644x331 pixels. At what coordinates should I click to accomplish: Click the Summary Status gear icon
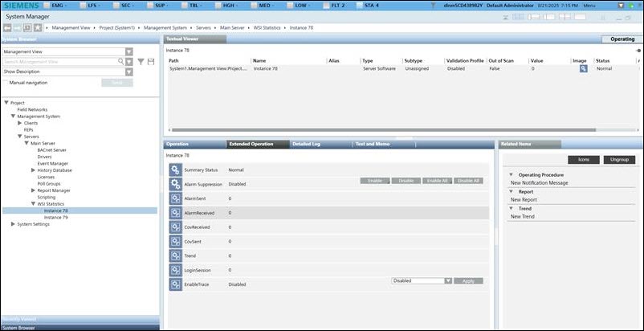coord(175,170)
